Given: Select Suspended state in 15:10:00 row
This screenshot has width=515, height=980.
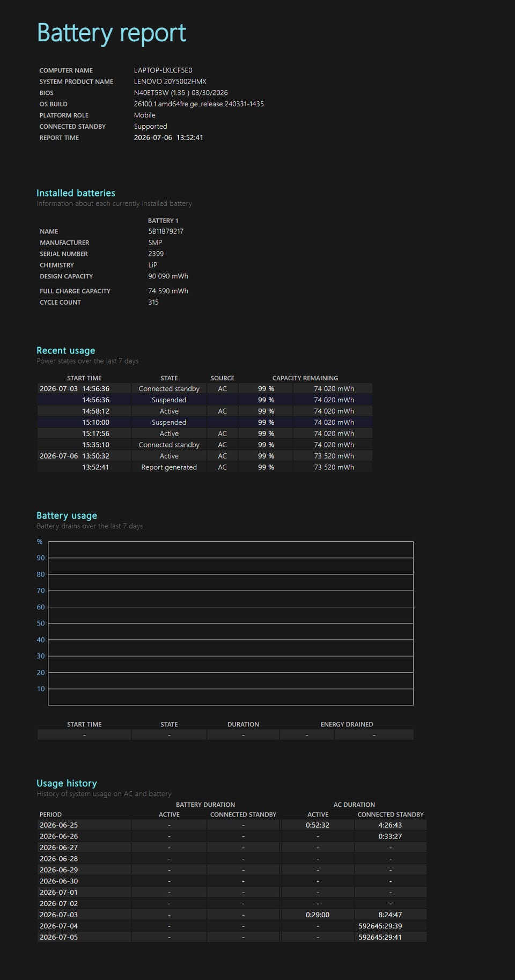Looking at the screenshot, I should [169, 423].
